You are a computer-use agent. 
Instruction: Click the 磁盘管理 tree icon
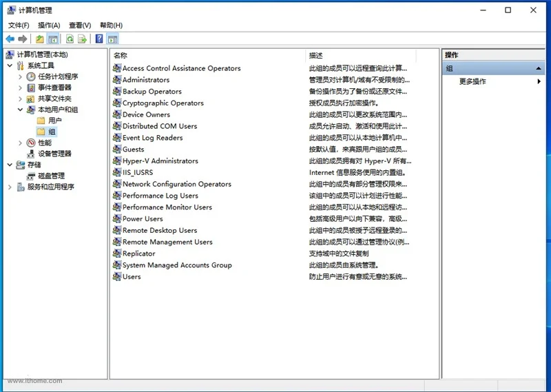[x=31, y=176]
